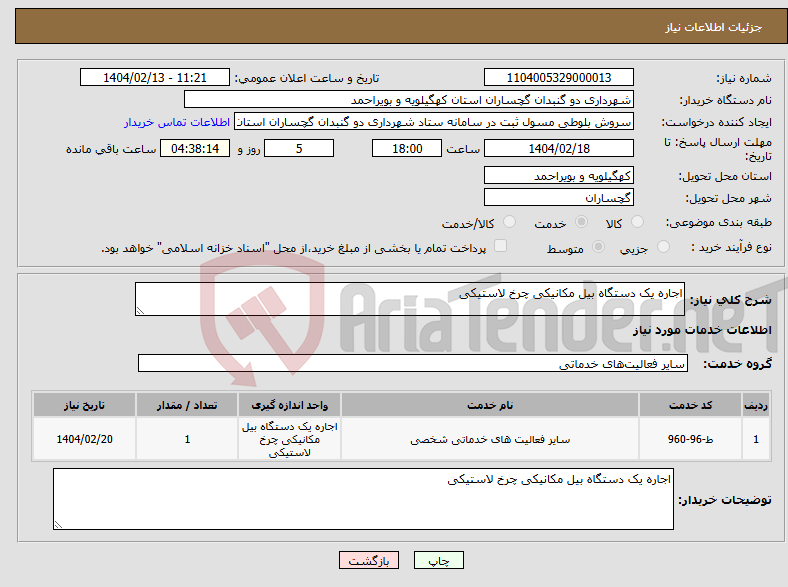This screenshot has height=587, width=788.
Task: Click the شهر محل تحویل label
Action: pos(728,198)
